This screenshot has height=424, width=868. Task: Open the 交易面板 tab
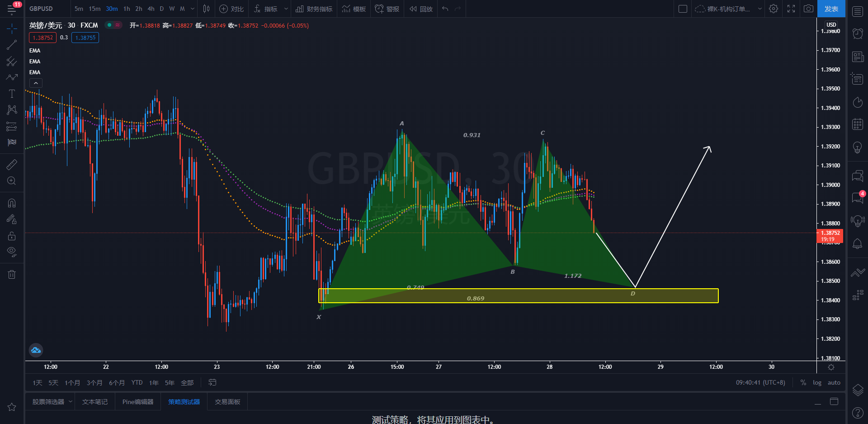227,402
